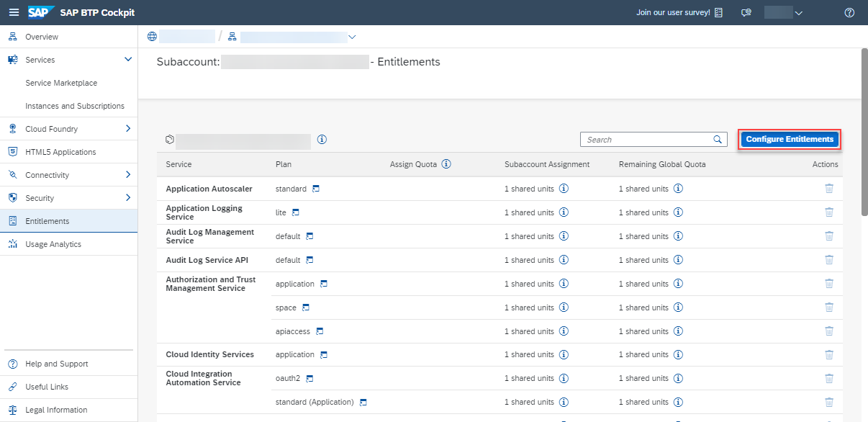Click Join our user survey link
This screenshot has width=868, height=422.
pyautogui.click(x=679, y=12)
